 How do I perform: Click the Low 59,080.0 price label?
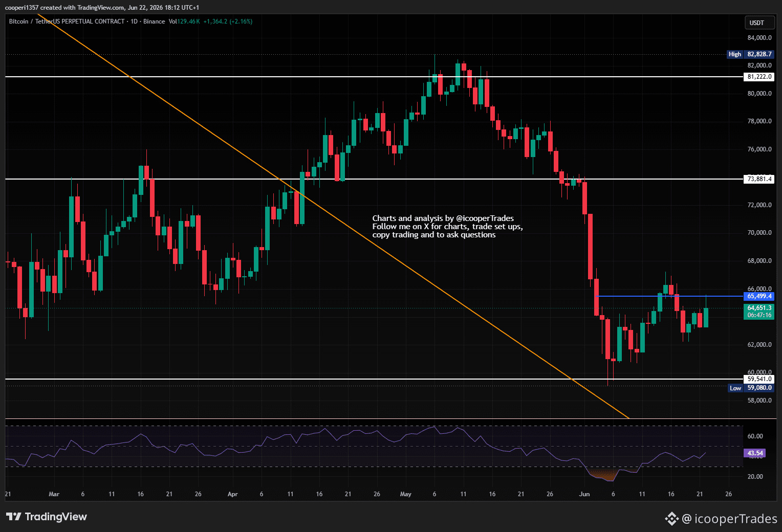751,388
